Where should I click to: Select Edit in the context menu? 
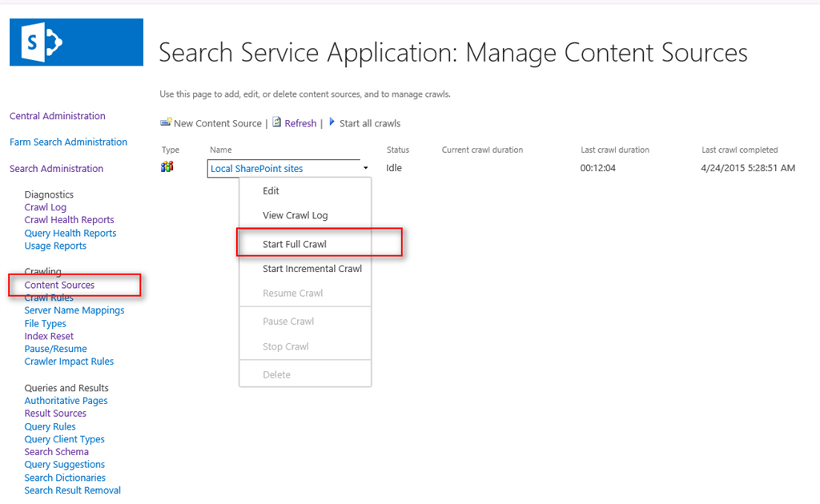pyautogui.click(x=271, y=191)
